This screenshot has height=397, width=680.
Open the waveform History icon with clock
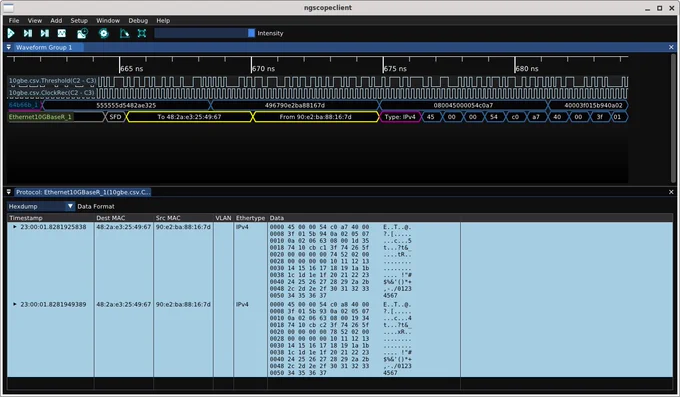tap(82, 33)
